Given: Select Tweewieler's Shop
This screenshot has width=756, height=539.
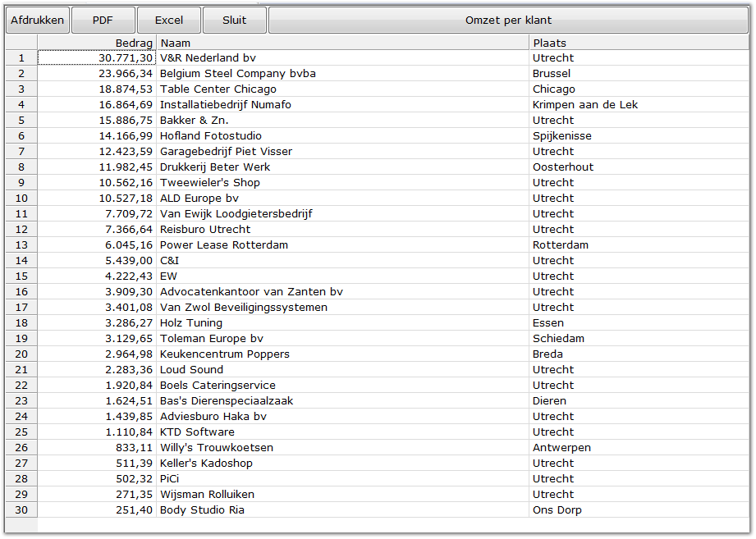Looking at the screenshot, I should click(x=343, y=183).
